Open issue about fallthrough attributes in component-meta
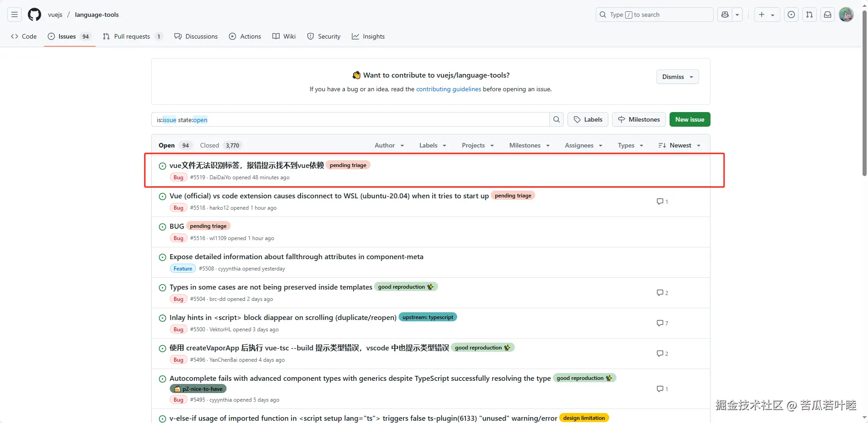The height and width of the screenshot is (423, 868). [296, 256]
